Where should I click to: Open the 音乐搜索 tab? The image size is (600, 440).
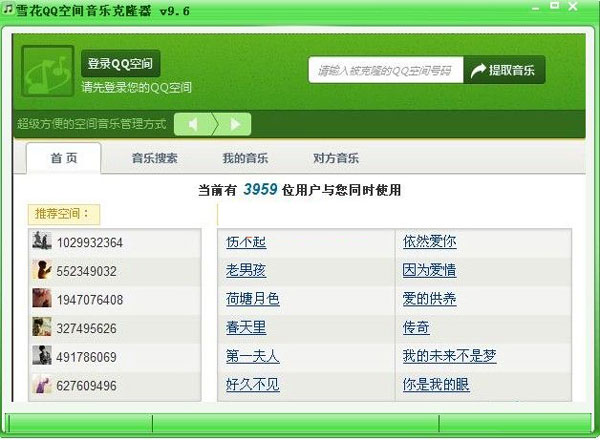155,158
